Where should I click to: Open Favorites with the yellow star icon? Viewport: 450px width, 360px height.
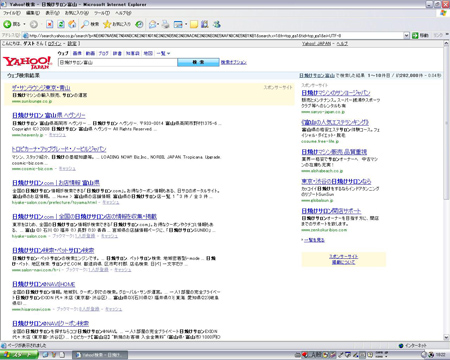tap(117, 24)
